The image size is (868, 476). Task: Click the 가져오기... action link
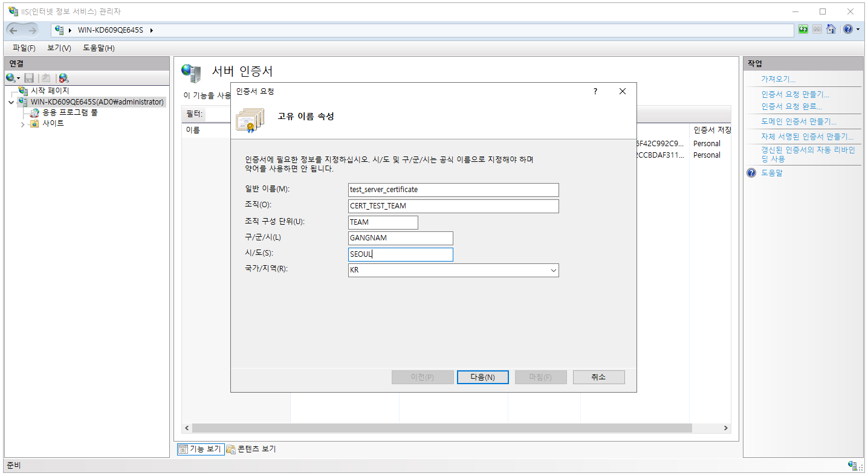coord(778,79)
